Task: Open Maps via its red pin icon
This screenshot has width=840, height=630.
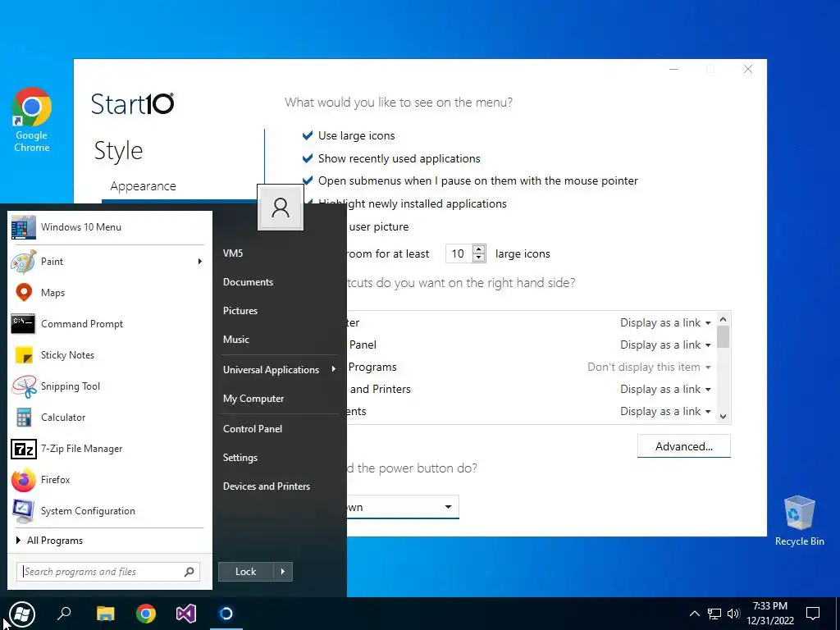Action: click(24, 293)
